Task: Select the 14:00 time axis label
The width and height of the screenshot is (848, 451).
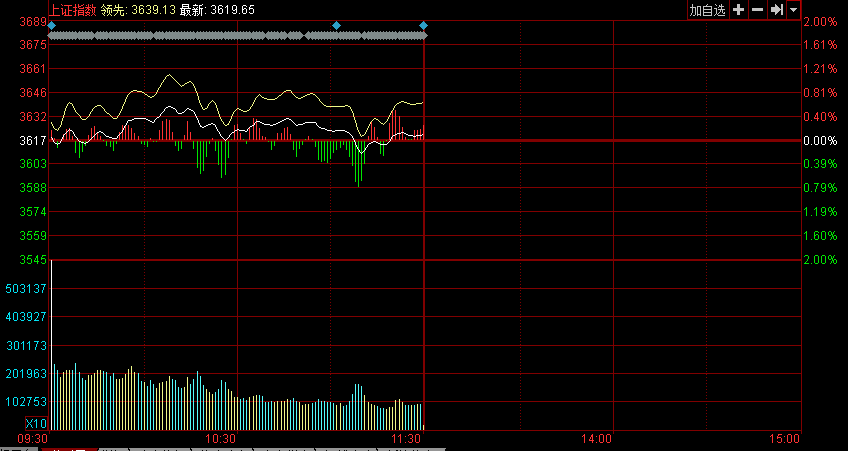Action: [596, 439]
